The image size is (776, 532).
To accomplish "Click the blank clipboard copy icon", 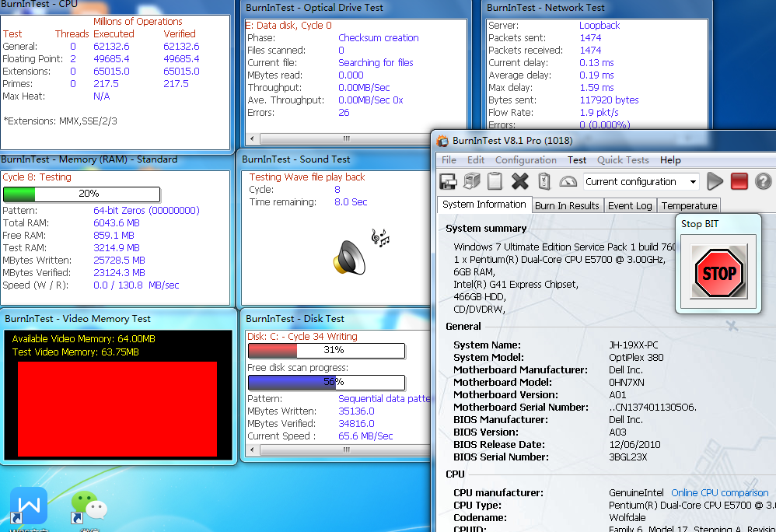I will (495, 182).
